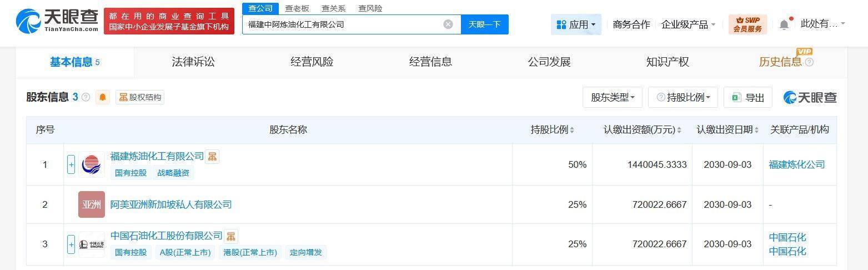Click the 亚洲 company logo tile

pyautogui.click(x=91, y=204)
